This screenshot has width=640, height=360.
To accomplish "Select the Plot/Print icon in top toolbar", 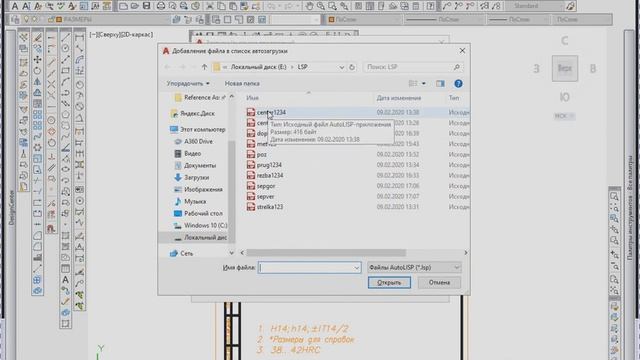I will (161, 6).
